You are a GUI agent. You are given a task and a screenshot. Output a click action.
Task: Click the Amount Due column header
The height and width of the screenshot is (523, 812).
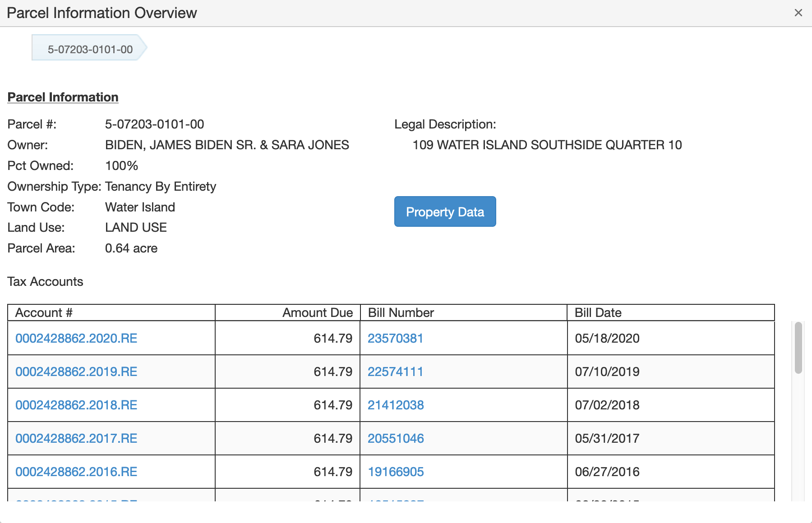288,312
